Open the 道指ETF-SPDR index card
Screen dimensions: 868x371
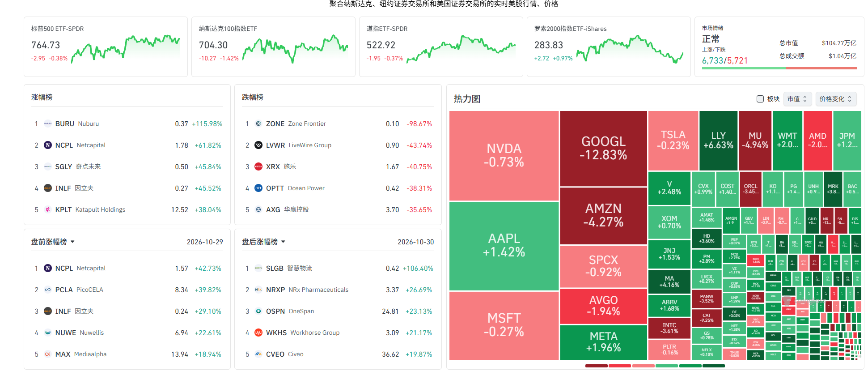pyautogui.click(x=441, y=47)
